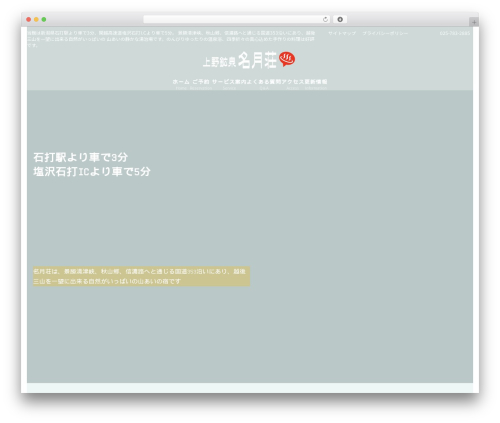Image resolution: width=500 pixels, height=423 pixels.
Task: Open the プライバシーポリシー link
Action: pyautogui.click(x=385, y=33)
